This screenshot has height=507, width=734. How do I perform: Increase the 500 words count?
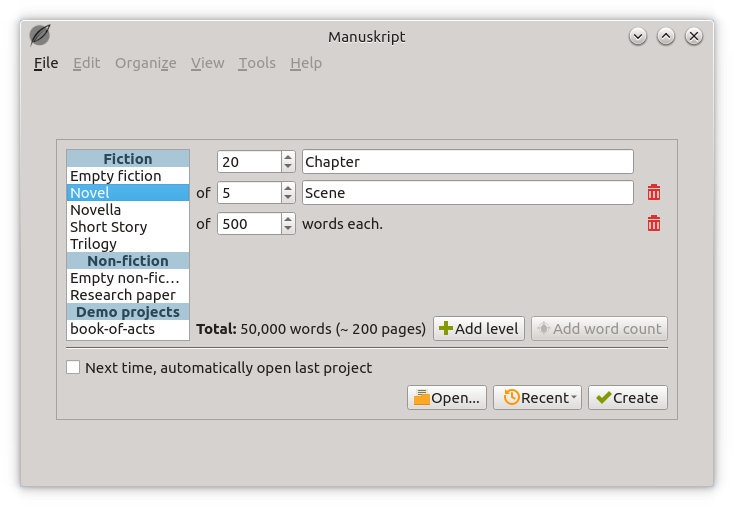(288, 219)
